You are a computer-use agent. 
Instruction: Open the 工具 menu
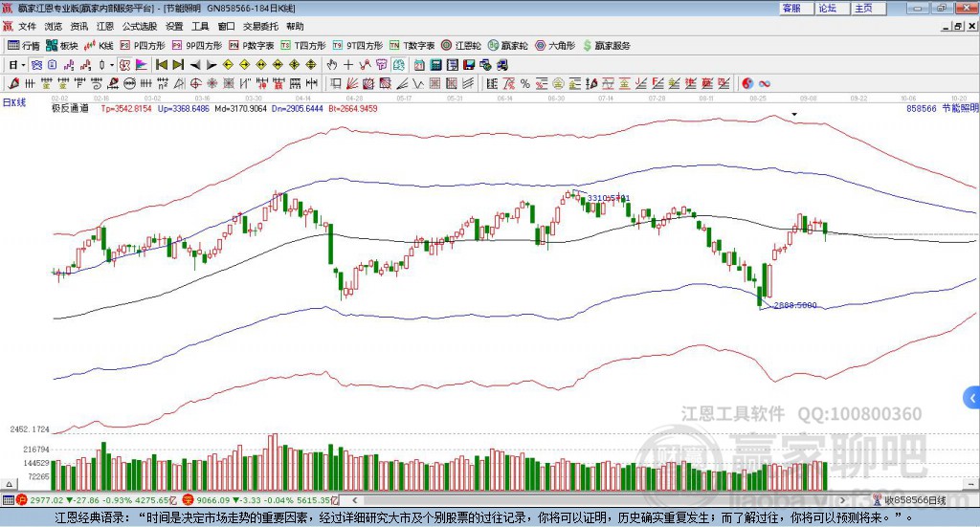200,26
